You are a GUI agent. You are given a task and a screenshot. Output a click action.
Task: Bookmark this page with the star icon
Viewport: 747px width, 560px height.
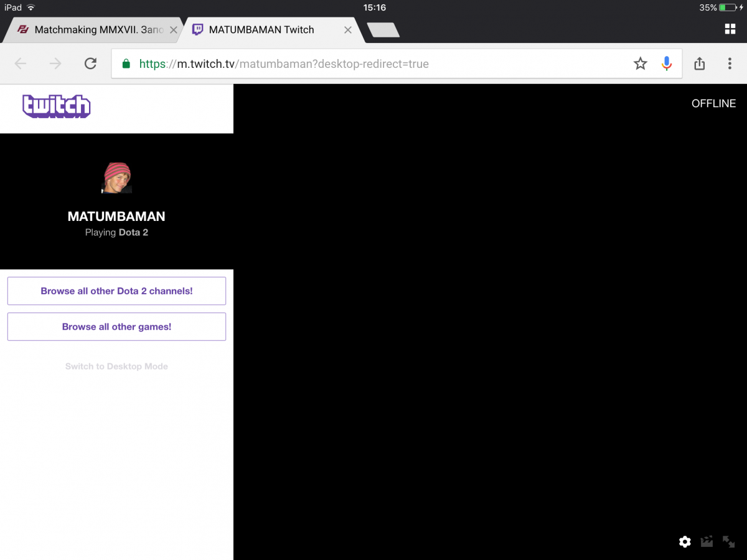pos(640,63)
